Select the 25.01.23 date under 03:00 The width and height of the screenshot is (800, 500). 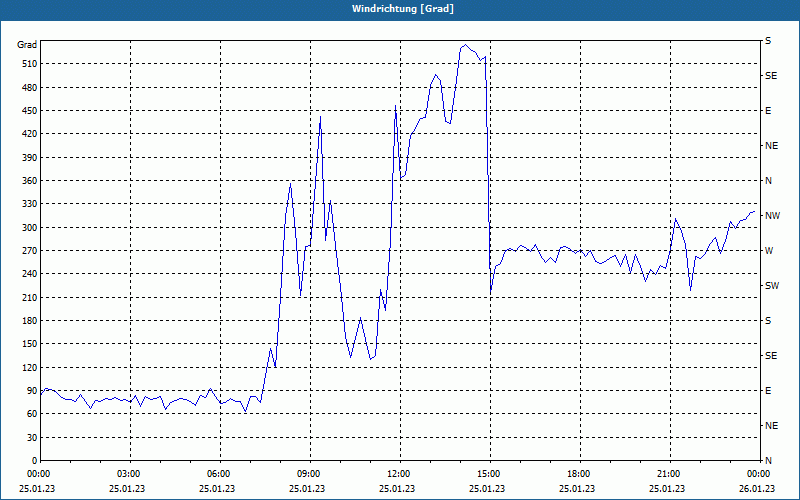point(127,488)
